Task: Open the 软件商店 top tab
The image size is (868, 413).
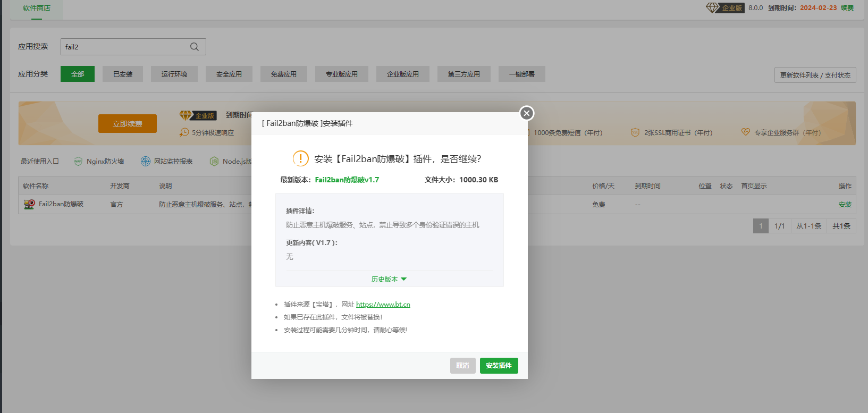Action: coord(37,9)
